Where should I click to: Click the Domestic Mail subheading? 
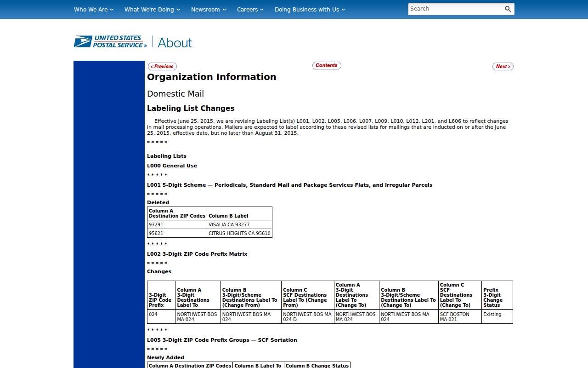(175, 93)
